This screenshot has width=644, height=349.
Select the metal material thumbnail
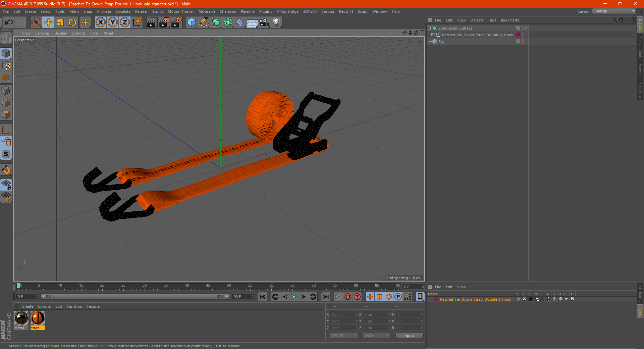tap(21, 320)
